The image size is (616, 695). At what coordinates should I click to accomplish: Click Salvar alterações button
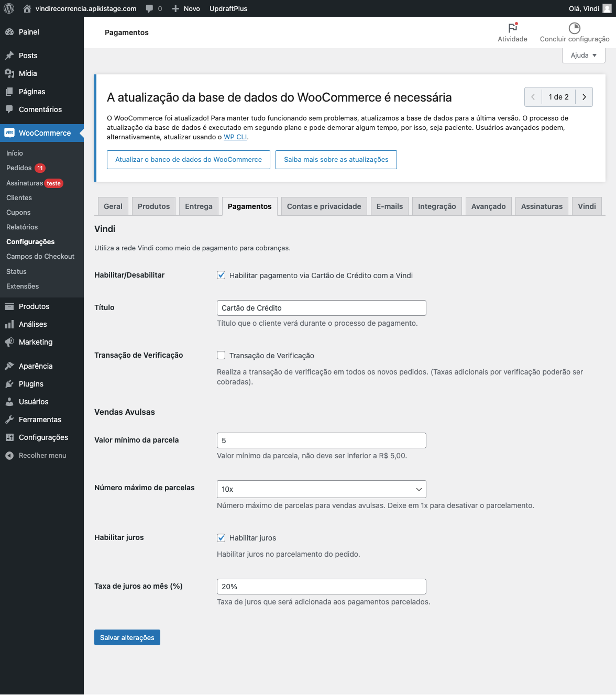(x=127, y=637)
